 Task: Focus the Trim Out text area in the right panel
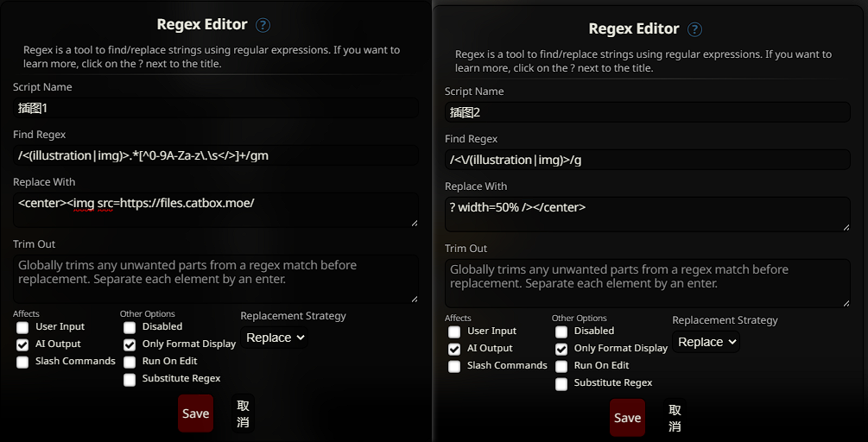648,283
